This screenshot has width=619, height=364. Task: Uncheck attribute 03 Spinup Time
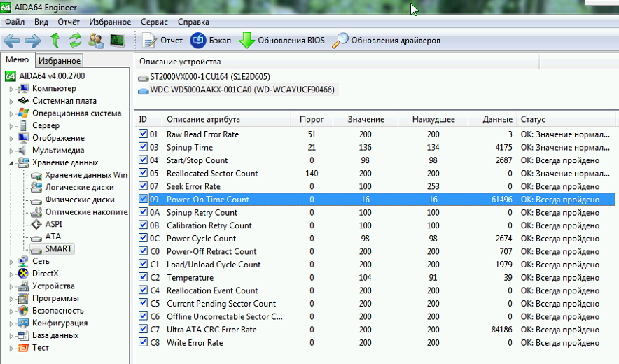pos(143,147)
